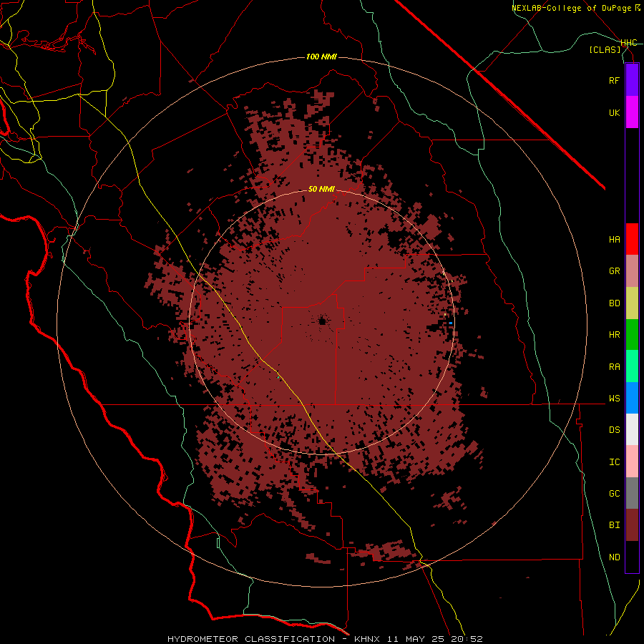Click the small blue wet snow pixel
The image size is (644, 644).
pos(451,323)
